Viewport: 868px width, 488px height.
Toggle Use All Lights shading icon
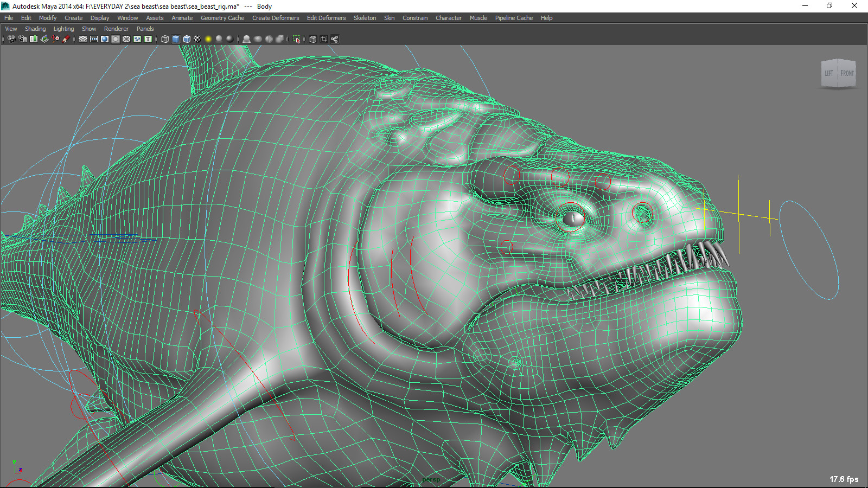tap(208, 39)
